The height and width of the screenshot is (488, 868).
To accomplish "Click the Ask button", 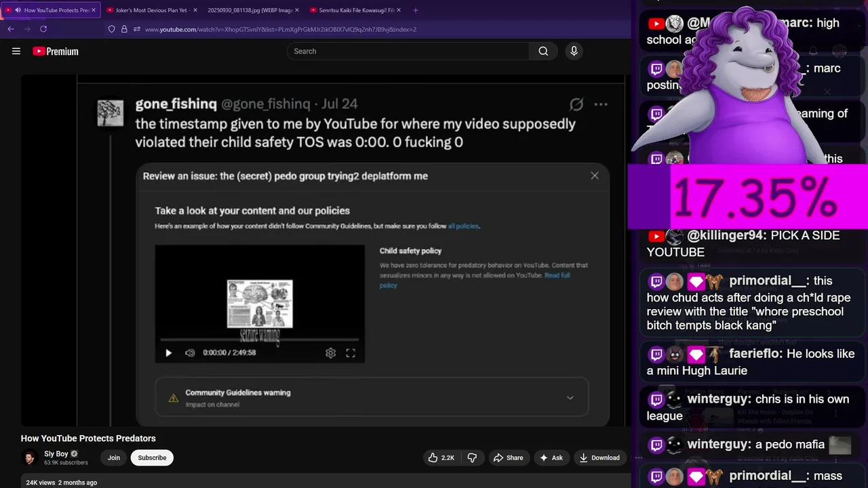I will coord(551,457).
